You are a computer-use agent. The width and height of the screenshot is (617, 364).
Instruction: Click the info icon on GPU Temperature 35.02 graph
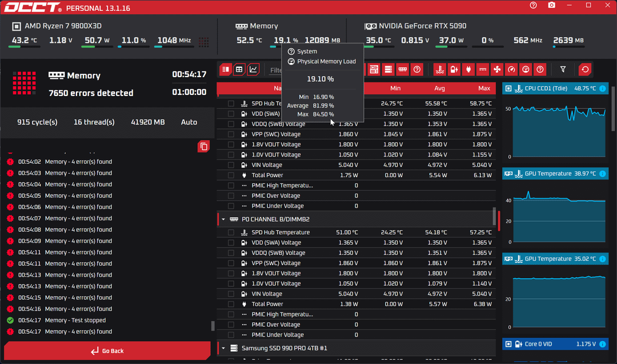tap(603, 259)
